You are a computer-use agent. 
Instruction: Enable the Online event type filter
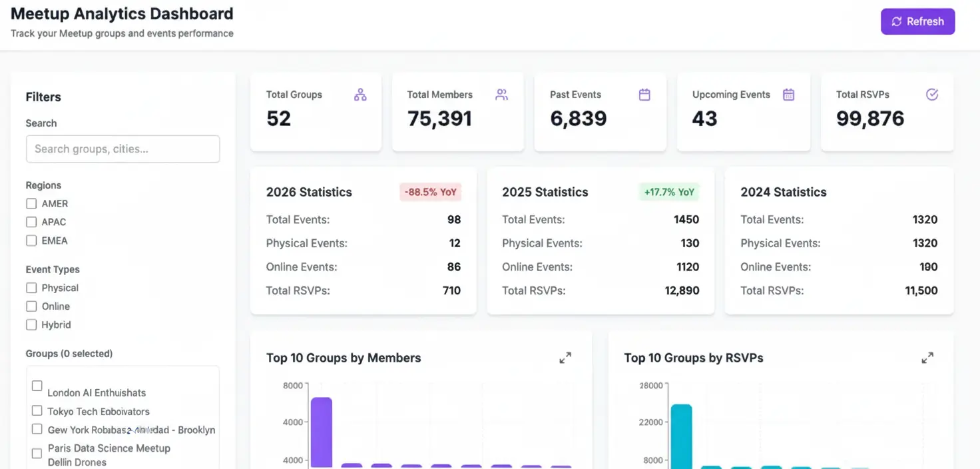[31, 306]
